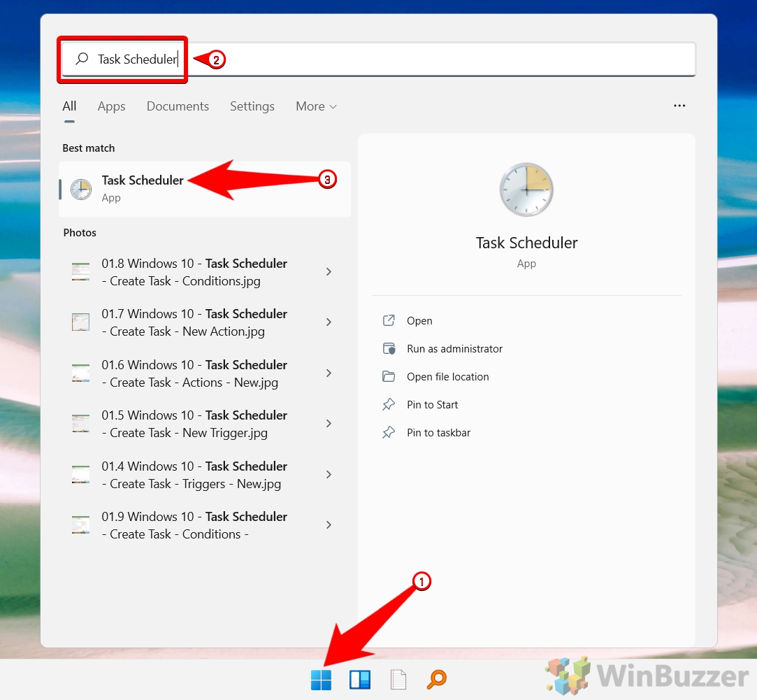Screen dimensions: 757x700
Task: Click thumbnail of 01.9 Conditions result
Action: 80,524
